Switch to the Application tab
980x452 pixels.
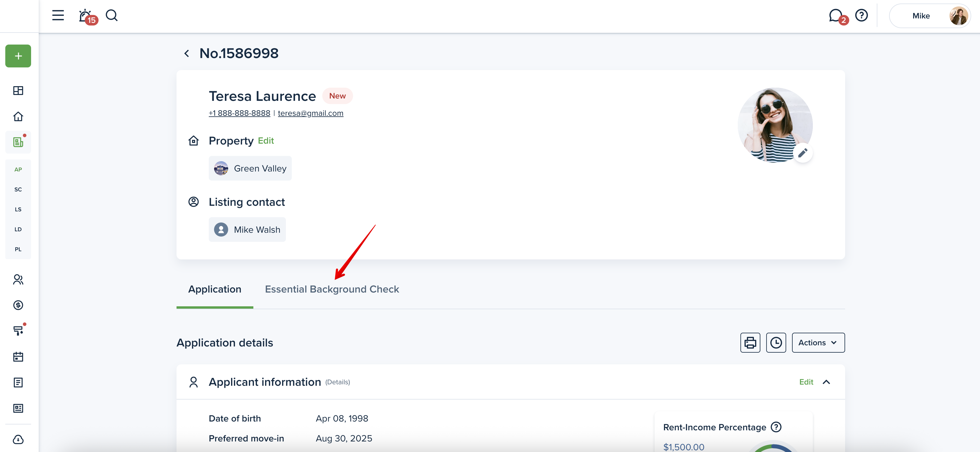point(215,290)
